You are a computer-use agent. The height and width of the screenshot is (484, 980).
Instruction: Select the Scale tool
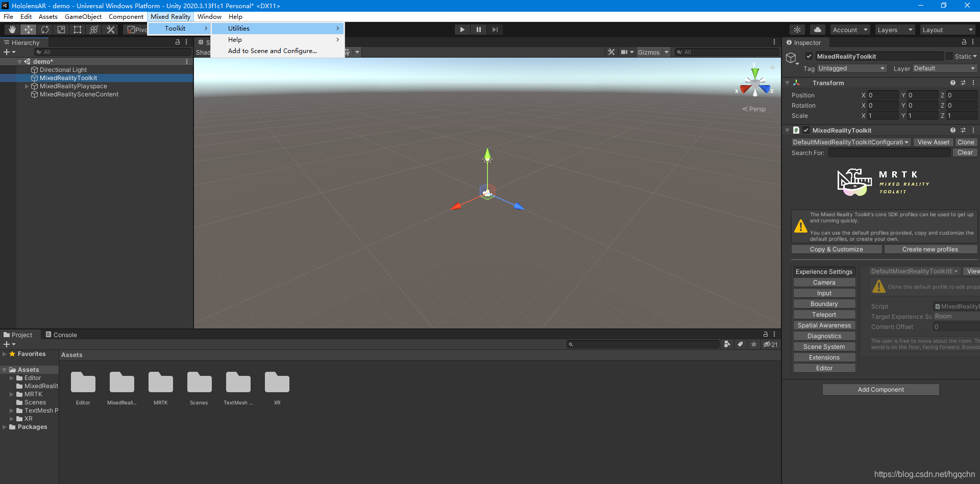(61, 29)
